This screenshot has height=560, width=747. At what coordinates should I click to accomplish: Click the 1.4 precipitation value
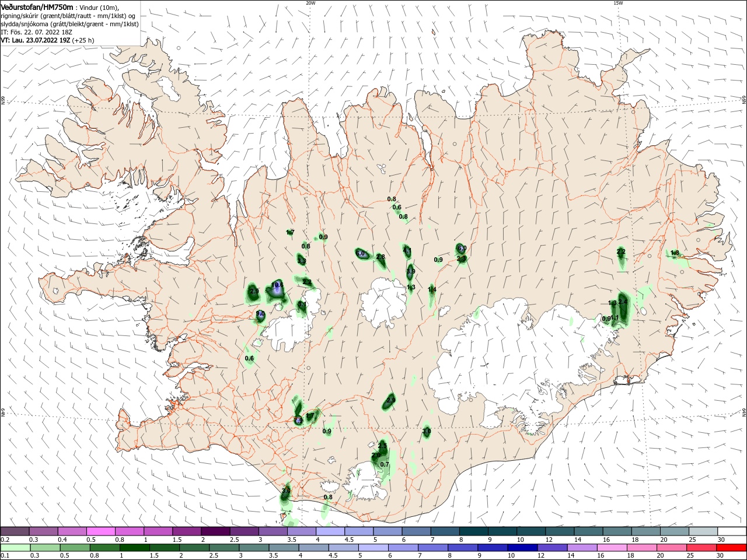432,289
